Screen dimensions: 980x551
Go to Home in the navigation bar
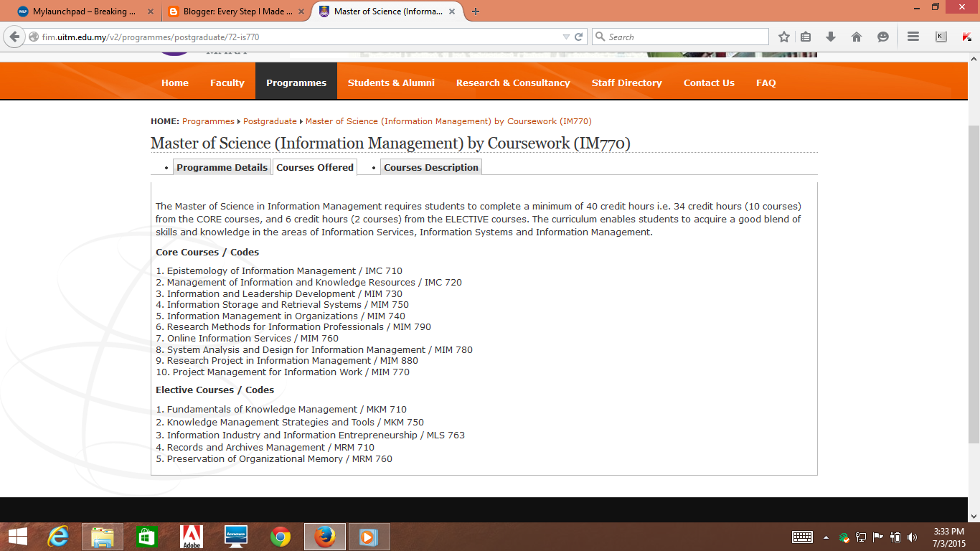175,83
